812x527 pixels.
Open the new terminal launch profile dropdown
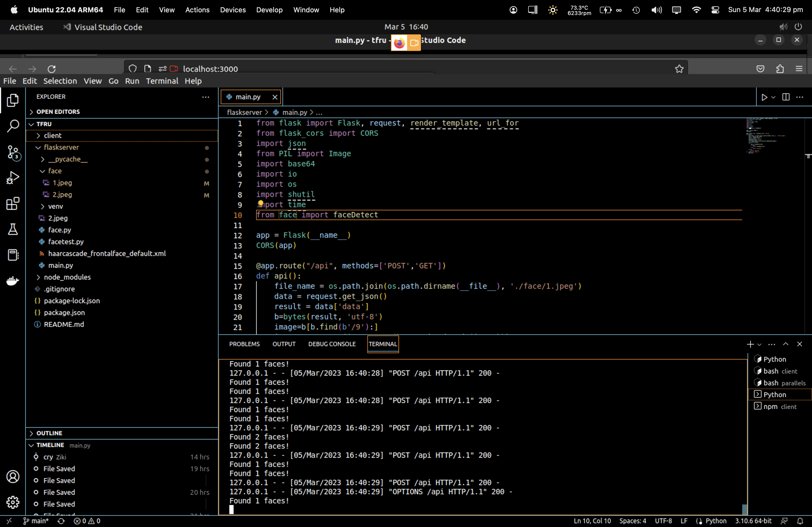tap(759, 344)
